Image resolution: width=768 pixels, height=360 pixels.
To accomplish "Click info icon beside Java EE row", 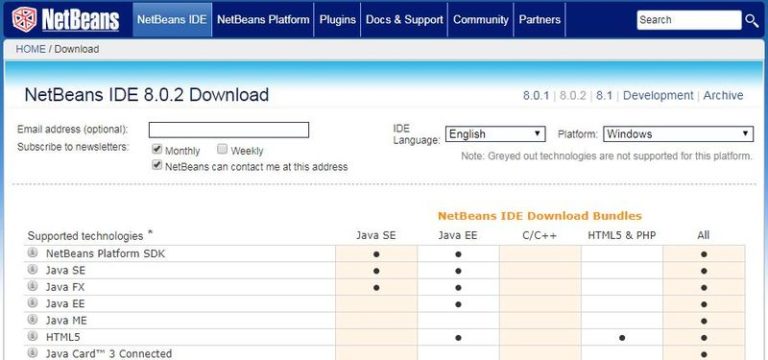I will click(x=32, y=303).
